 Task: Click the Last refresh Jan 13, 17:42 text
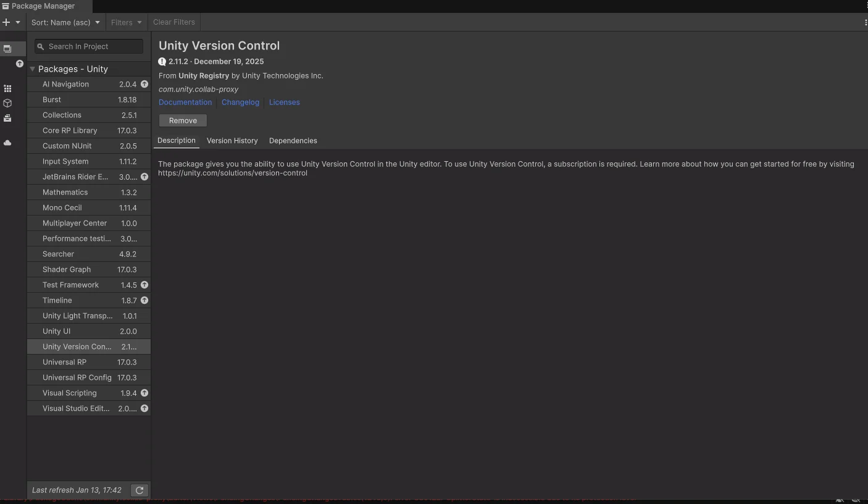(77, 490)
